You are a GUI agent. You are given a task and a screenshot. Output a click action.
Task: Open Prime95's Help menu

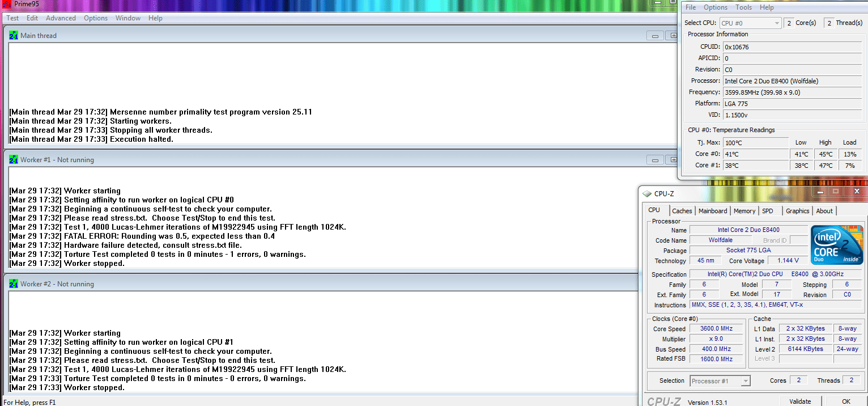pyautogui.click(x=155, y=18)
